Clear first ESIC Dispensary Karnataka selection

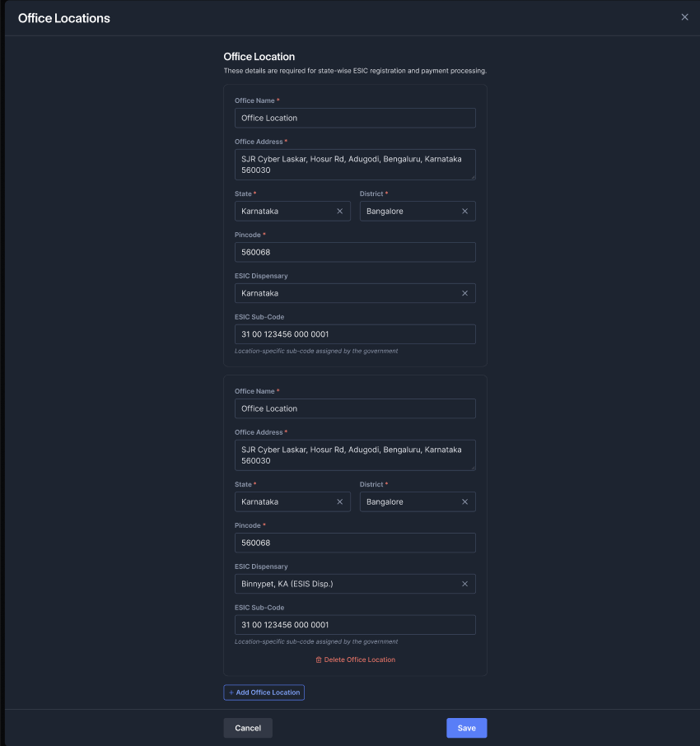(464, 293)
